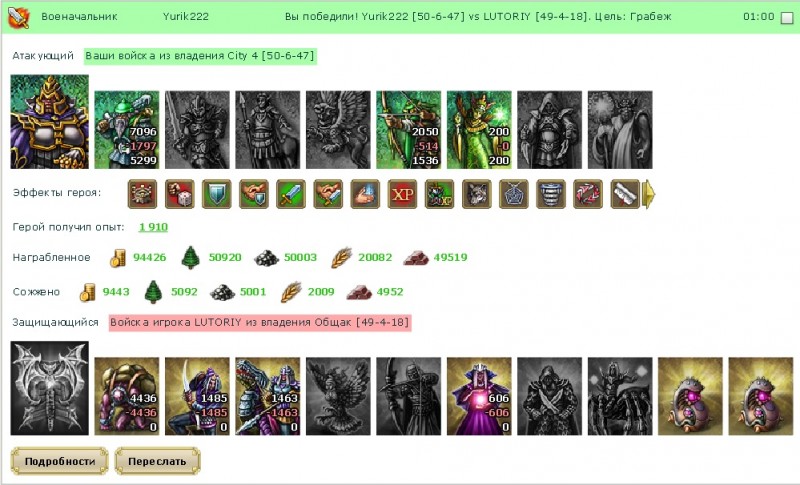Select defender unit card showing 4436 losses

pos(127,396)
